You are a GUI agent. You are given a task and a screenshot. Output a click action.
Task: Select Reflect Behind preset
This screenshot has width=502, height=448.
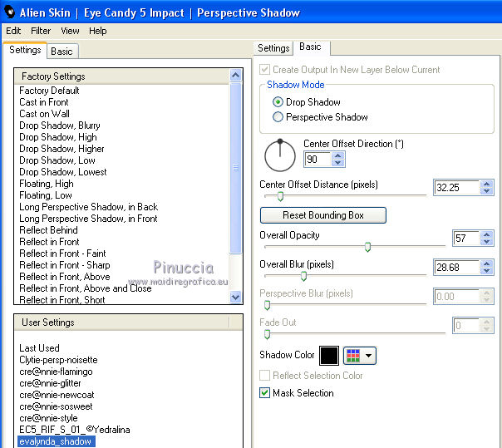pyautogui.click(x=48, y=230)
